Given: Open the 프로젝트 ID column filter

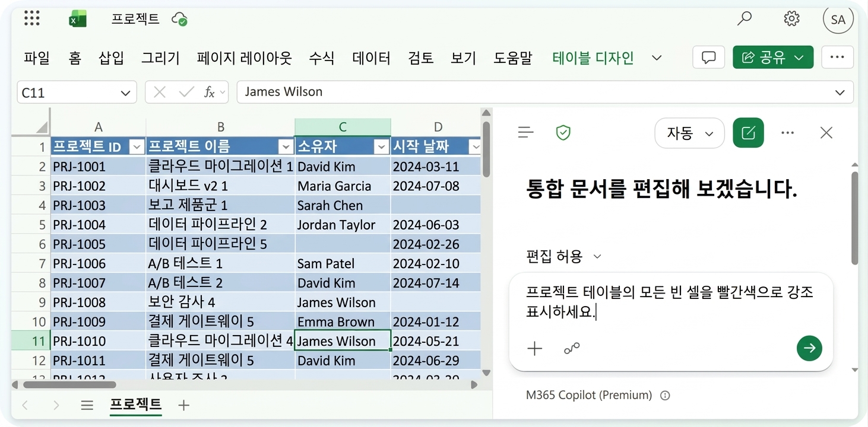Looking at the screenshot, I should (137, 146).
